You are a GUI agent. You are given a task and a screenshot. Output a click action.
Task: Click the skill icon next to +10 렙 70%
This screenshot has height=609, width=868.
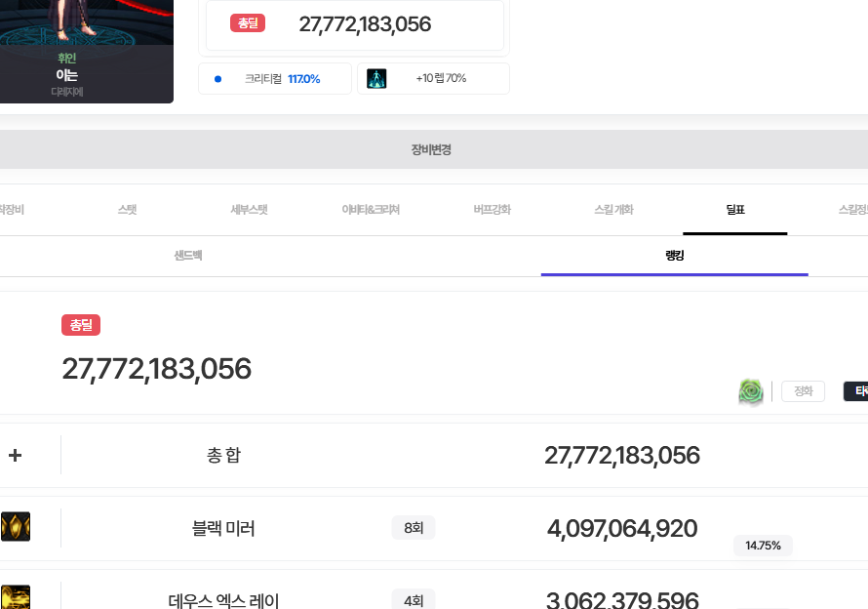point(376,79)
